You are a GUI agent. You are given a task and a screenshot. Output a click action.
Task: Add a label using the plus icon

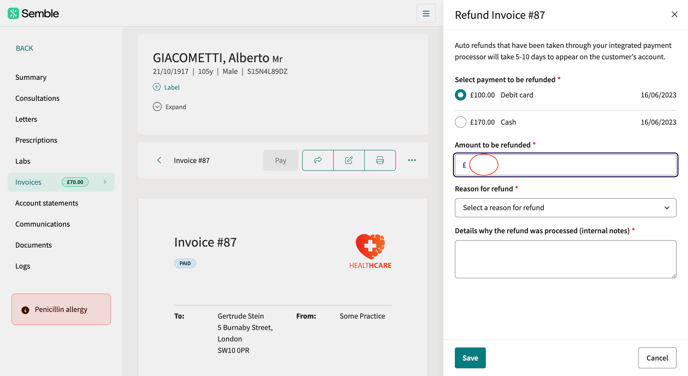pyautogui.click(x=157, y=87)
